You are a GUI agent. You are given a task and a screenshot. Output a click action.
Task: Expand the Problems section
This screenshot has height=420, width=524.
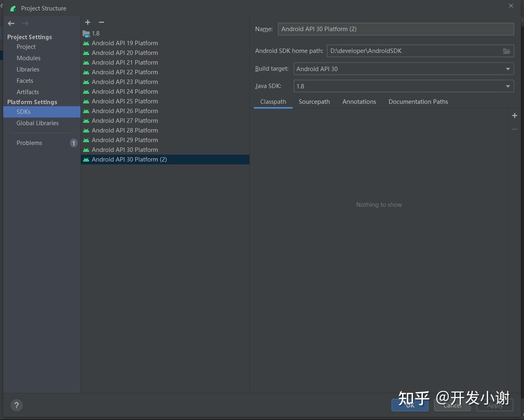[29, 143]
